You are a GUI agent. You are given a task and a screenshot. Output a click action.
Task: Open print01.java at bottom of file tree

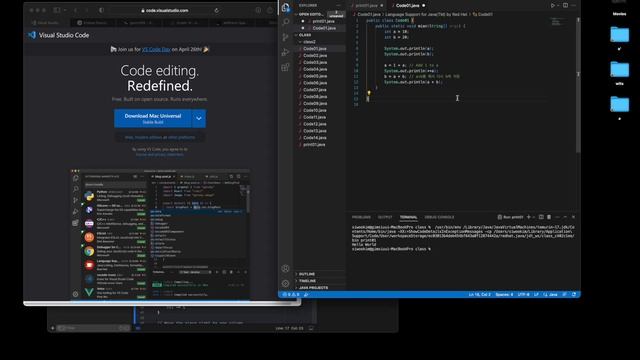[314, 145]
